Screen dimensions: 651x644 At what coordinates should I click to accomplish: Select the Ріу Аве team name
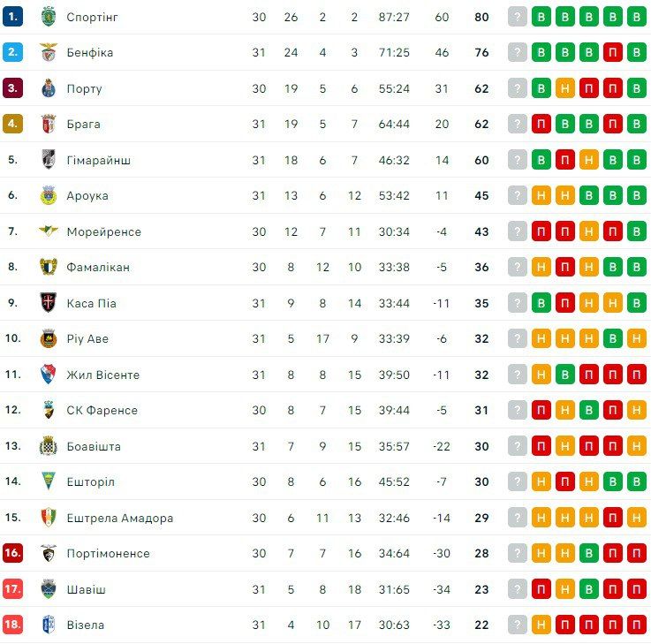[x=87, y=338]
